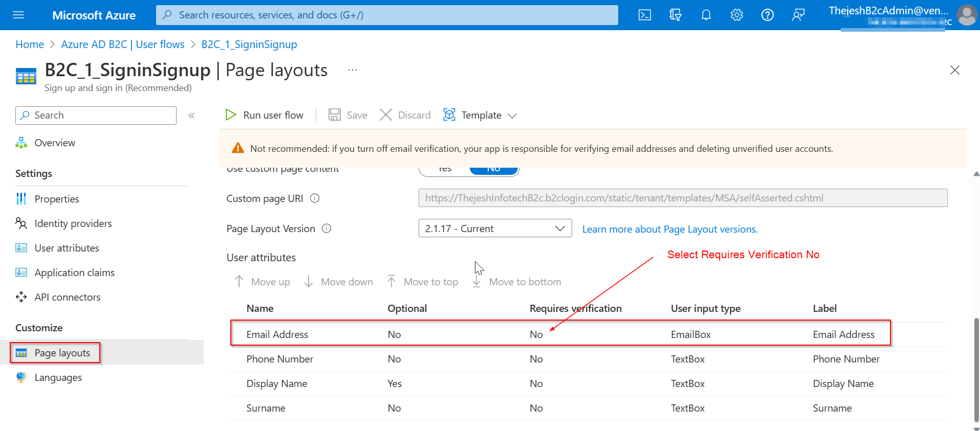This screenshot has height=431, width=980.
Task: Select the Email Address attribute row name
Action: pyautogui.click(x=277, y=334)
